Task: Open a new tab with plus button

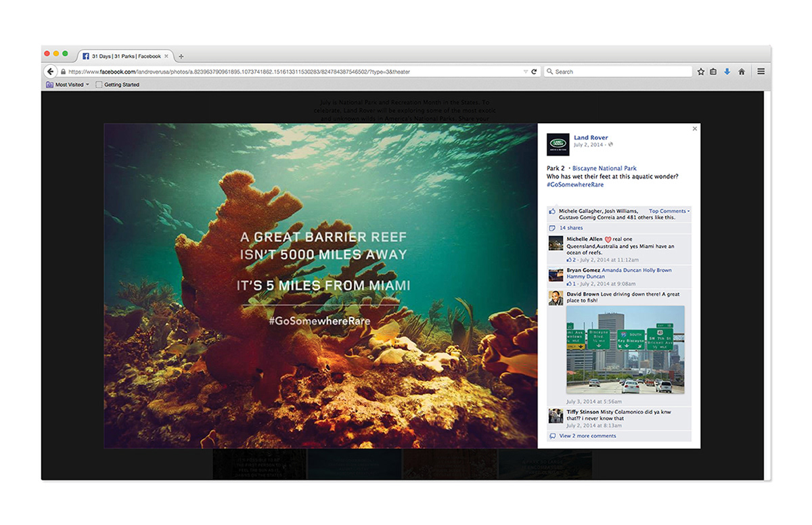Action: pyautogui.click(x=181, y=57)
